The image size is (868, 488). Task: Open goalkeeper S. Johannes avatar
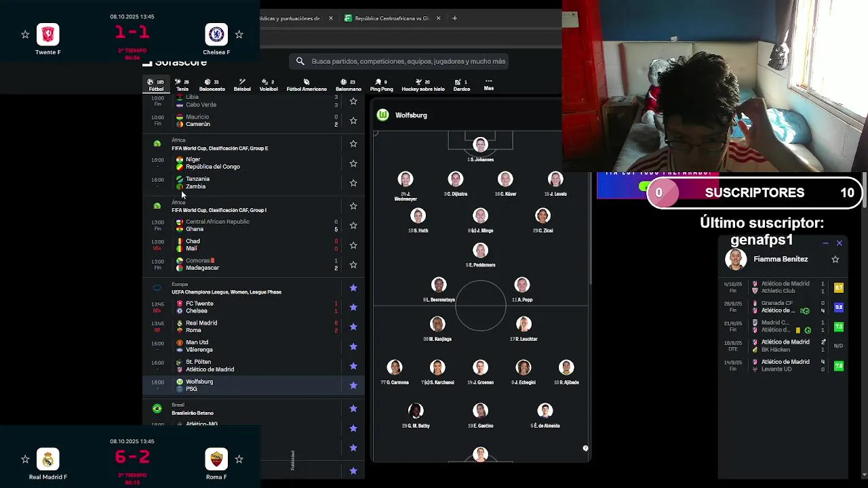click(x=480, y=144)
